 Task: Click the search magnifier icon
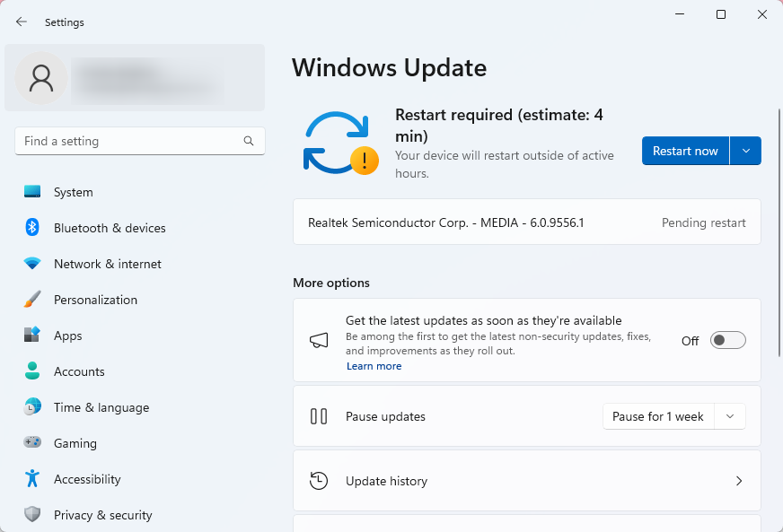(248, 141)
